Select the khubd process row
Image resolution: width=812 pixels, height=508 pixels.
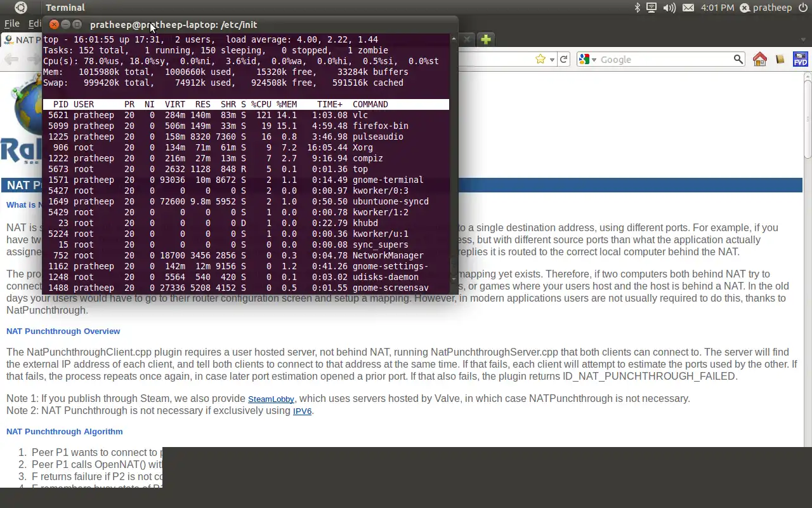click(246, 223)
